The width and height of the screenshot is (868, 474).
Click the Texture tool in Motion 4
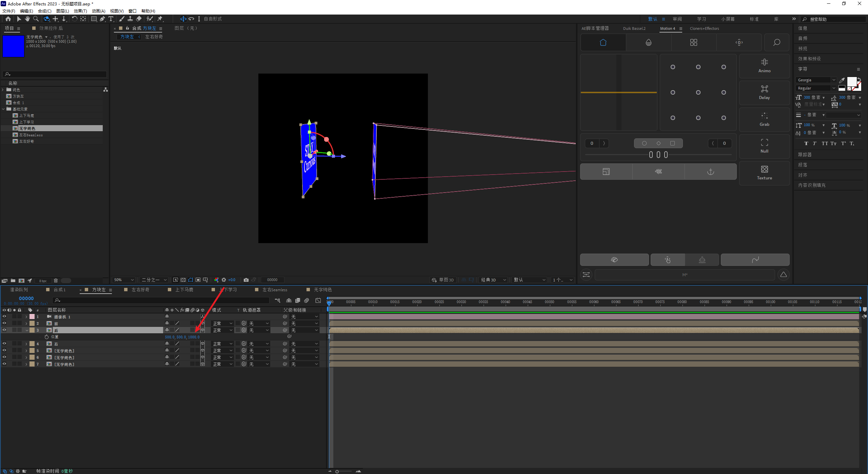[764, 173]
